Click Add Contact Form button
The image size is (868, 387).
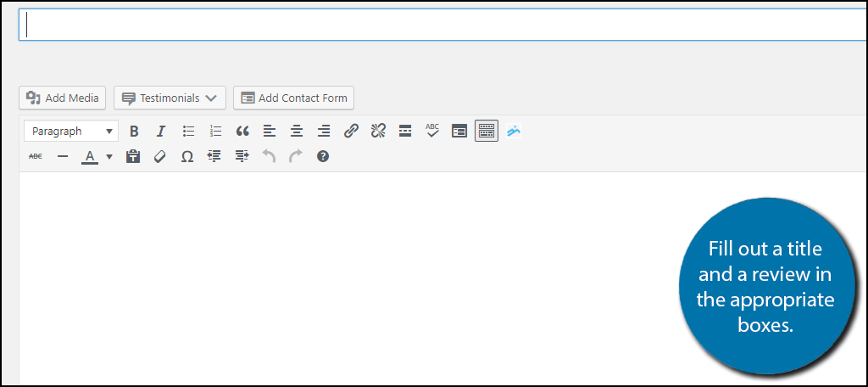[293, 98]
